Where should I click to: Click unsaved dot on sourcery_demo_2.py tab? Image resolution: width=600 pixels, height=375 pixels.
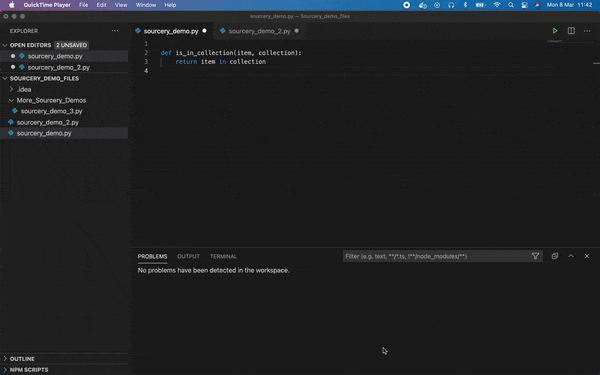[x=297, y=31]
